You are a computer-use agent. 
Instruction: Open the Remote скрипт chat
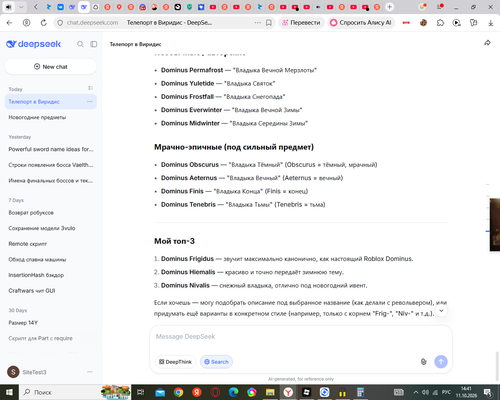tap(50, 244)
